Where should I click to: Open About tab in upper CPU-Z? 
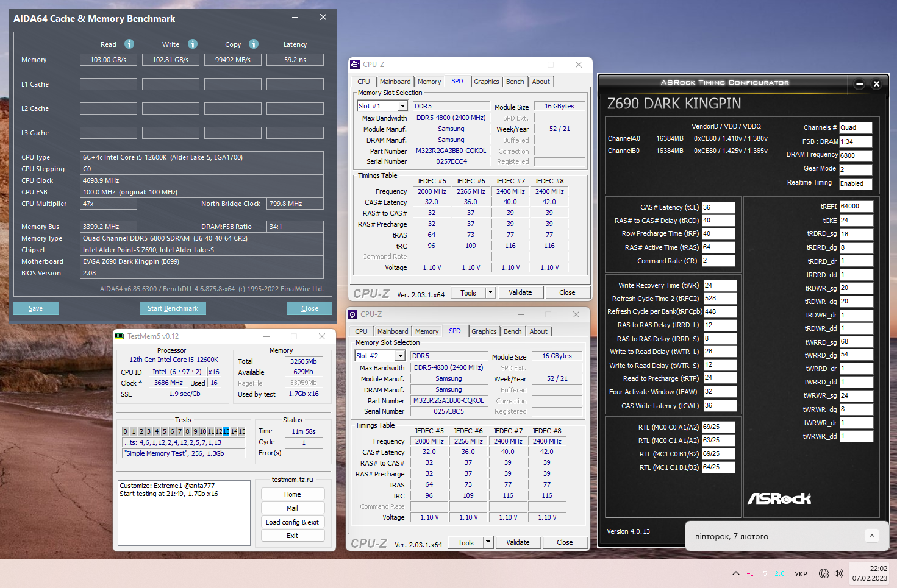click(541, 82)
